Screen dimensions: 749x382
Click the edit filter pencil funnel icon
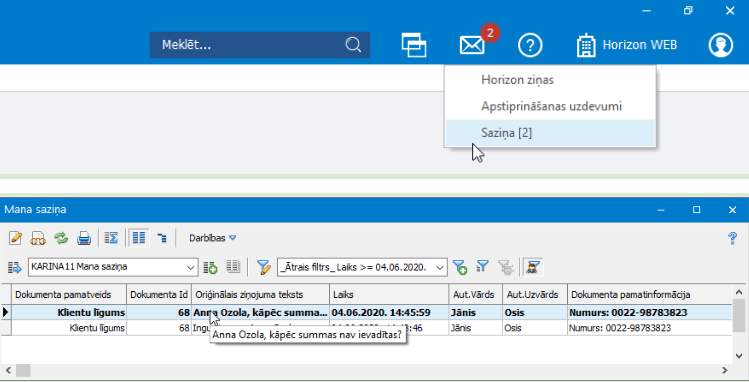[x=264, y=267]
